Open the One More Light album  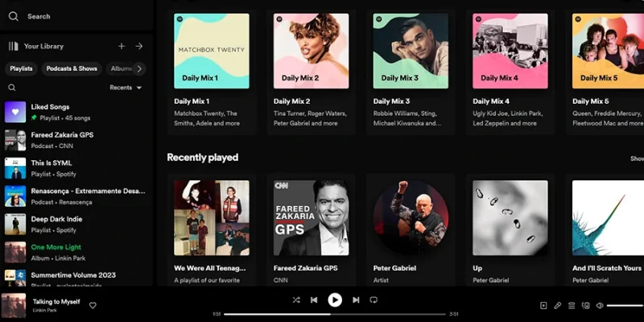[x=76, y=252]
